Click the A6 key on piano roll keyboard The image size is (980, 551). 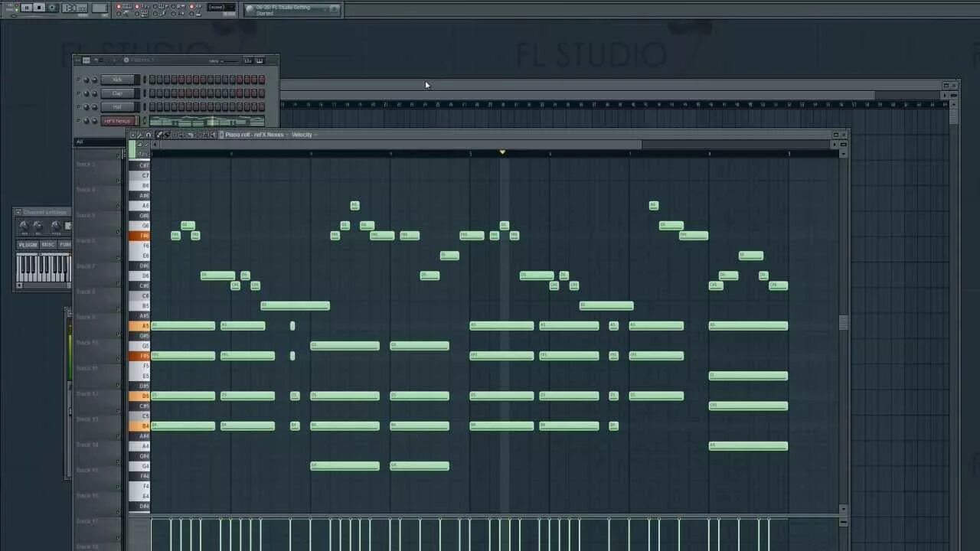click(x=139, y=206)
